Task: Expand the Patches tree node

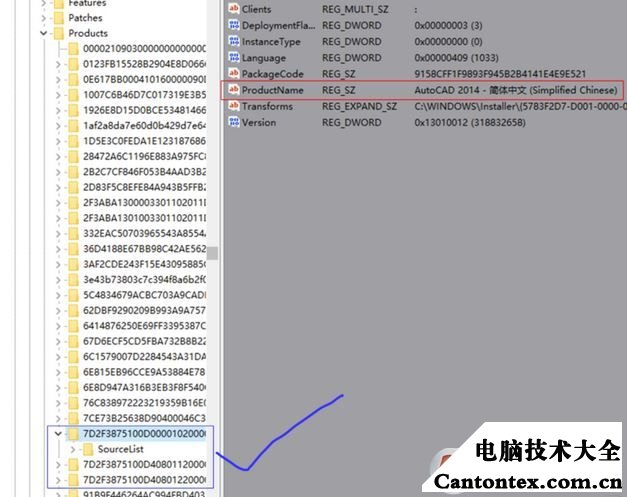Action: coord(44,18)
